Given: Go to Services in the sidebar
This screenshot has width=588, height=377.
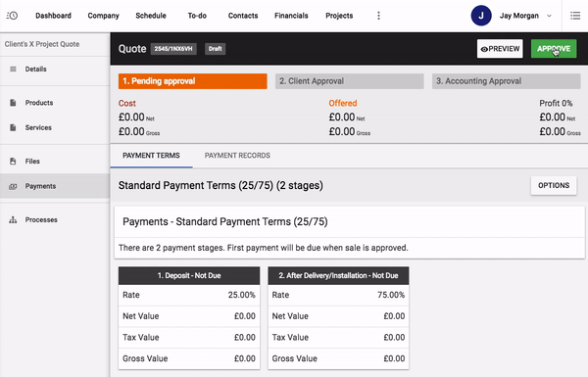Looking at the screenshot, I should (55, 127).
